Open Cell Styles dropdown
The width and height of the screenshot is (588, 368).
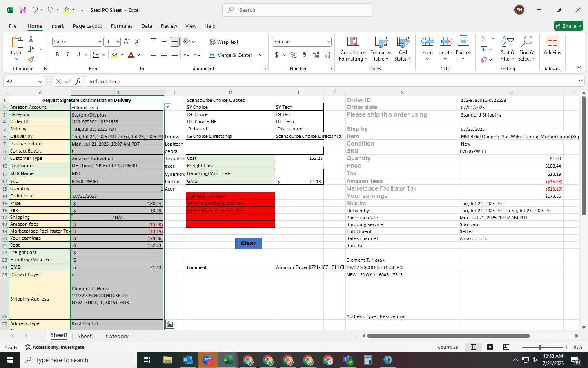(x=403, y=49)
